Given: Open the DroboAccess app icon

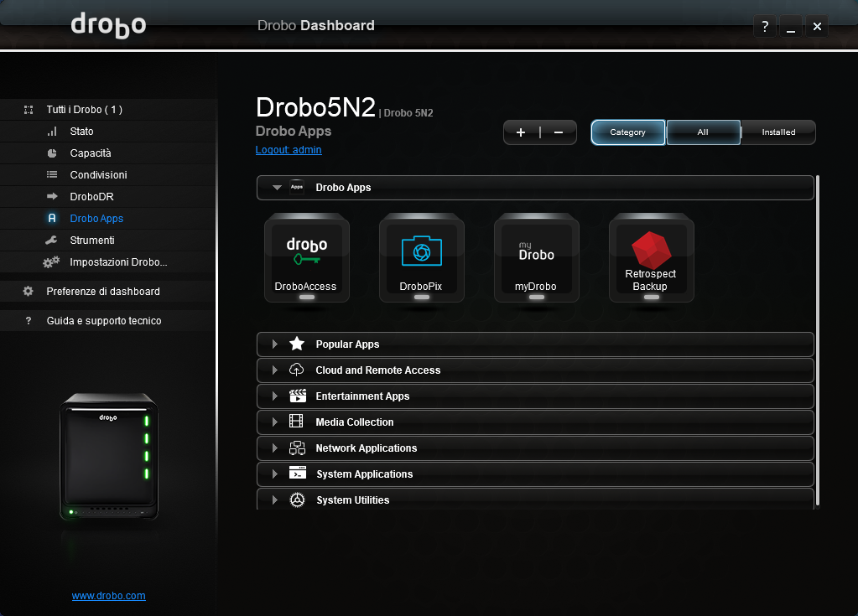Looking at the screenshot, I should pyautogui.click(x=306, y=256).
